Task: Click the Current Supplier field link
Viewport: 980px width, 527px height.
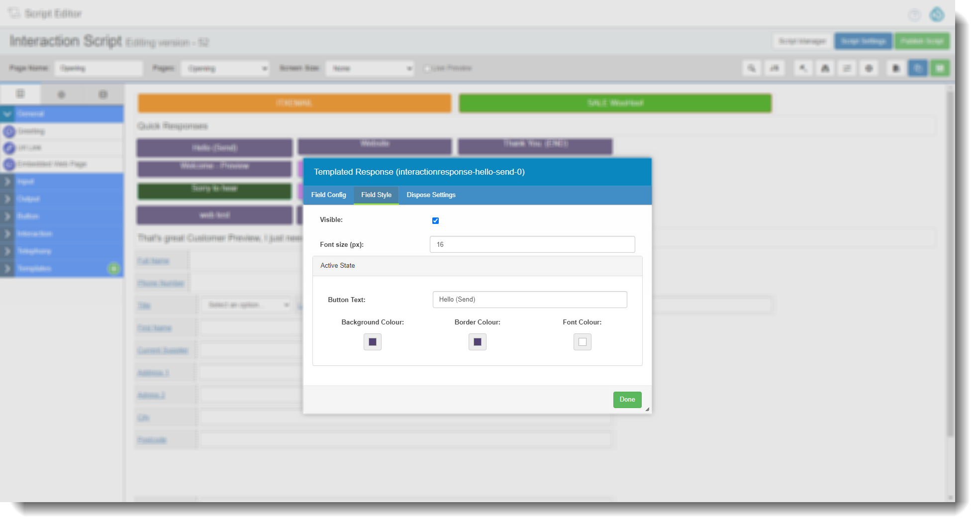Action: 163,351
